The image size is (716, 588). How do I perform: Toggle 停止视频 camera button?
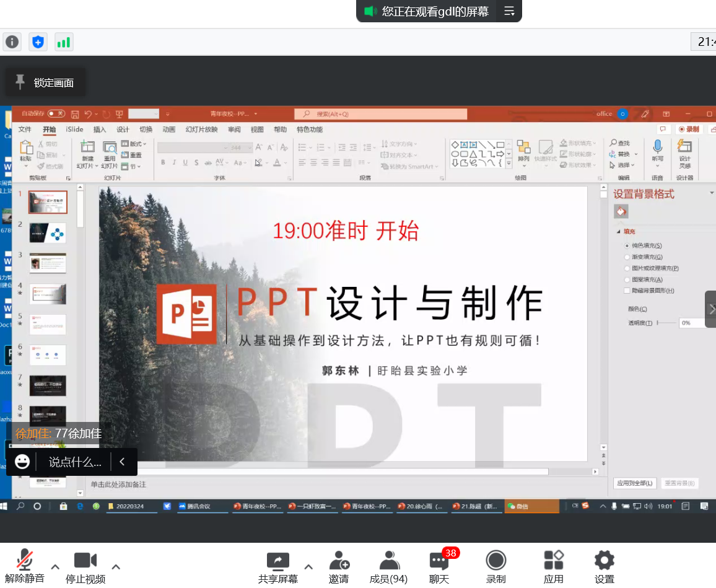click(x=85, y=566)
